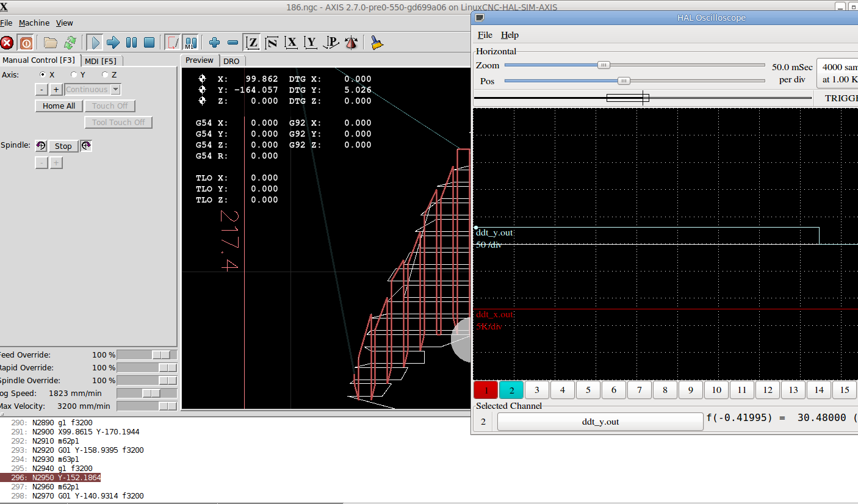Select the Z axis radio button
This screenshot has height=504, width=858.
tap(105, 74)
